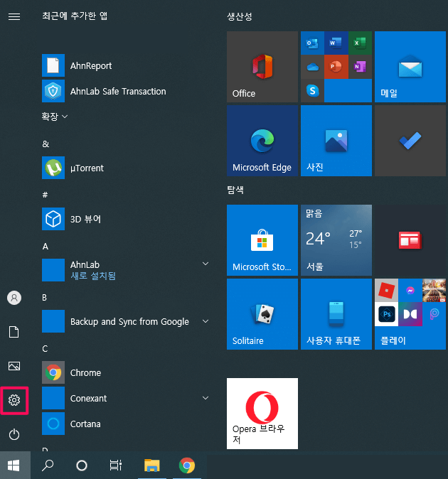
Task: Click the Power icon
Action: (x=14, y=434)
